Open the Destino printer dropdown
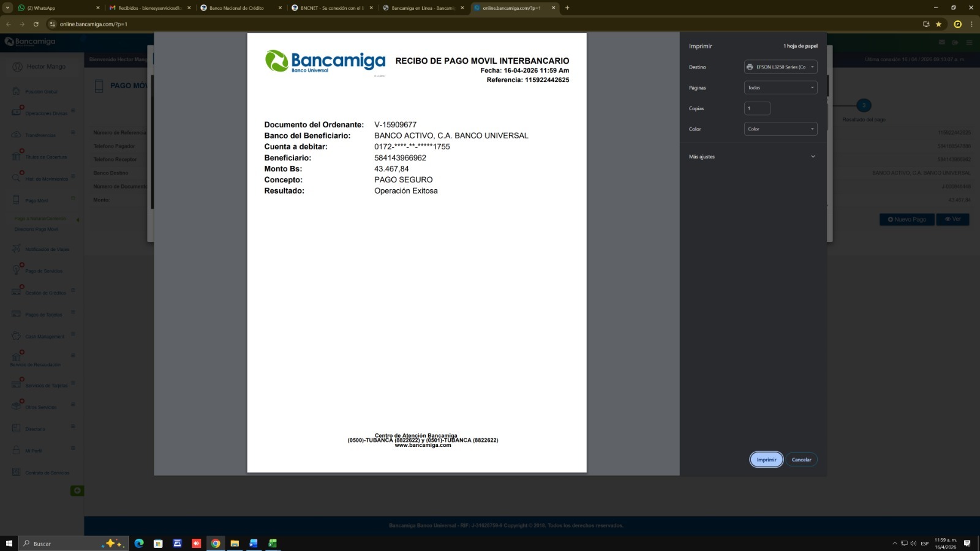The image size is (980, 551). click(x=780, y=67)
